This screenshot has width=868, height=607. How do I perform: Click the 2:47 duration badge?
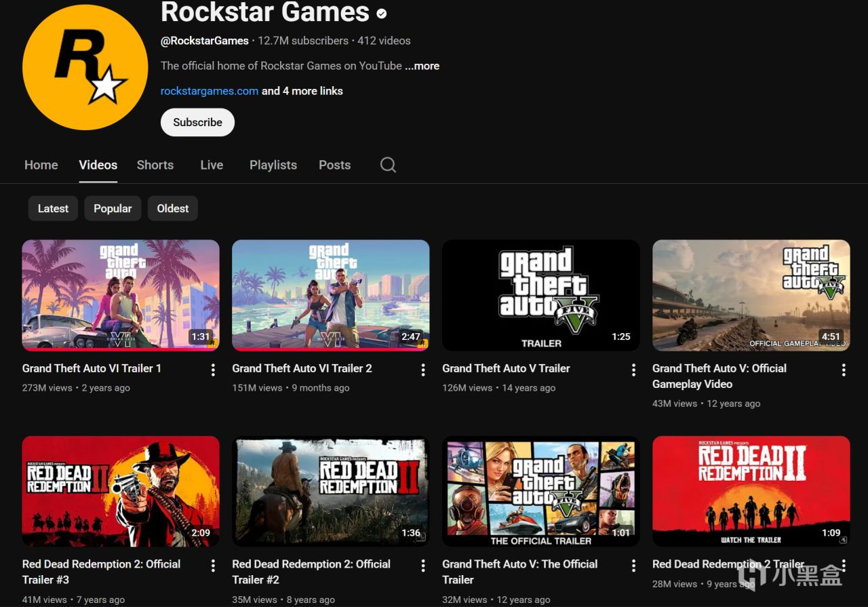point(410,336)
